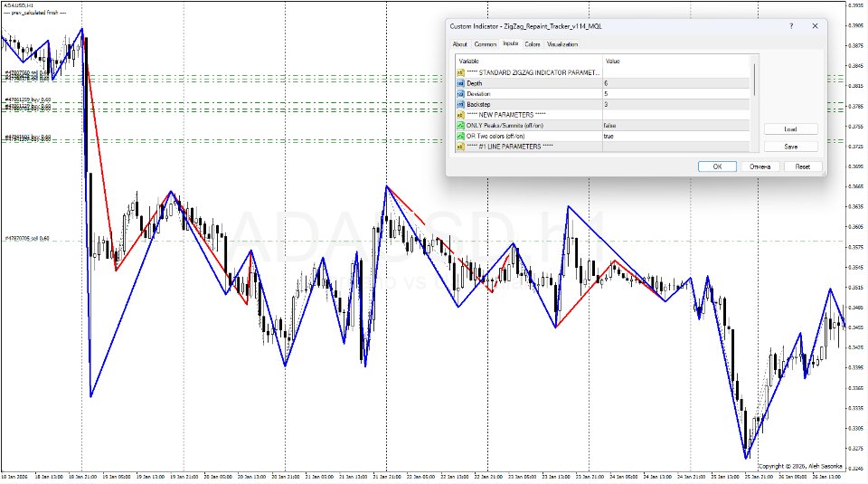The width and height of the screenshot is (868, 484).
Task: Switch to the About tab
Action: (459, 44)
